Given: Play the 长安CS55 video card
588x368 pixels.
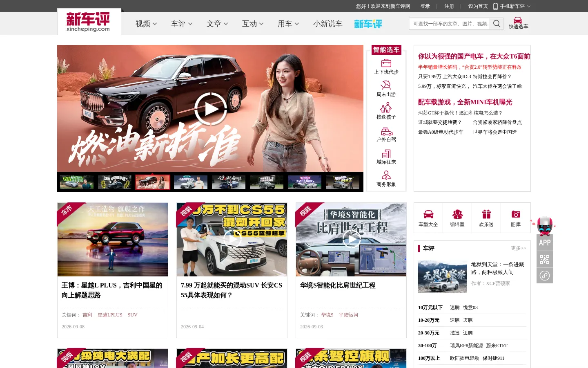Looking at the screenshot, I should tap(232, 240).
